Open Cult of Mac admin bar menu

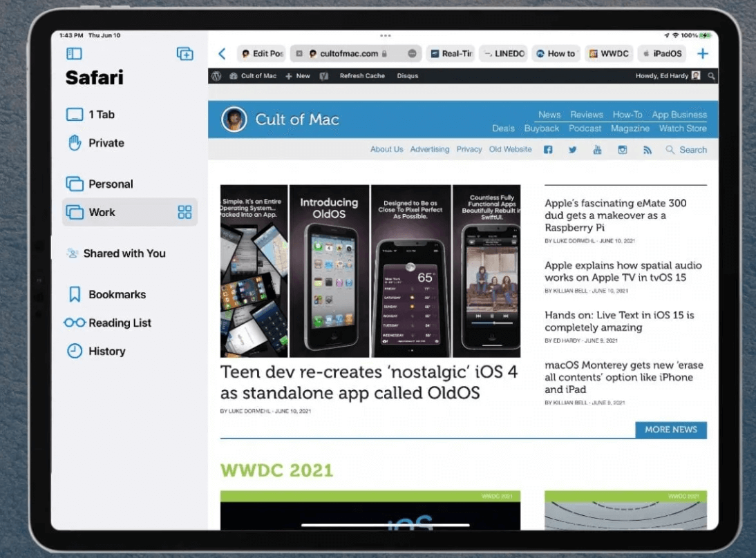253,76
